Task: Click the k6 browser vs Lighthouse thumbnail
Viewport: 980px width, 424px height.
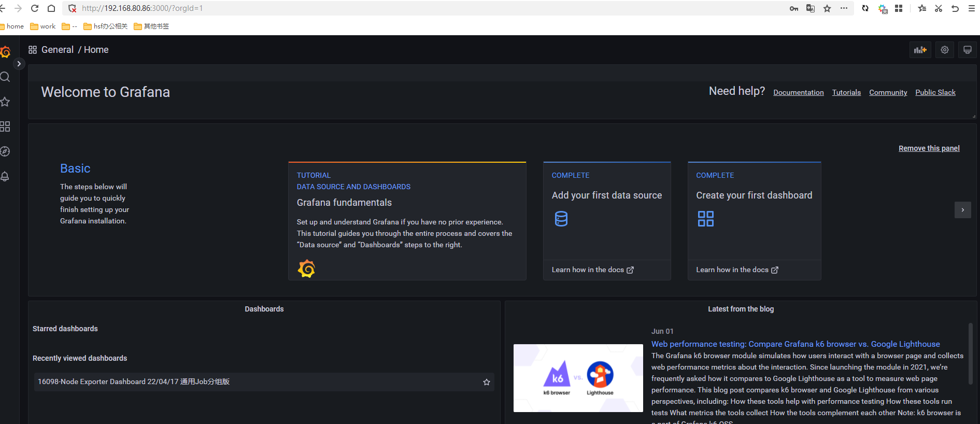Action: coord(578,378)
